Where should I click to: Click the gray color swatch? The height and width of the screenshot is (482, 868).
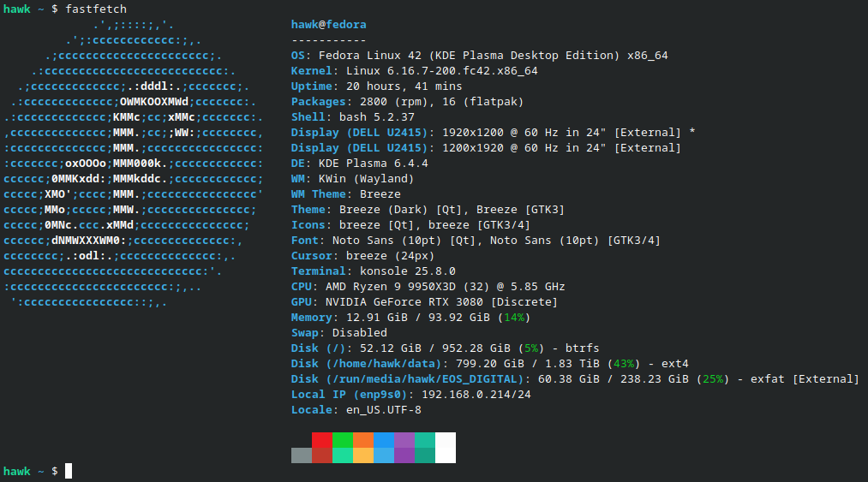tap(301, 455)
